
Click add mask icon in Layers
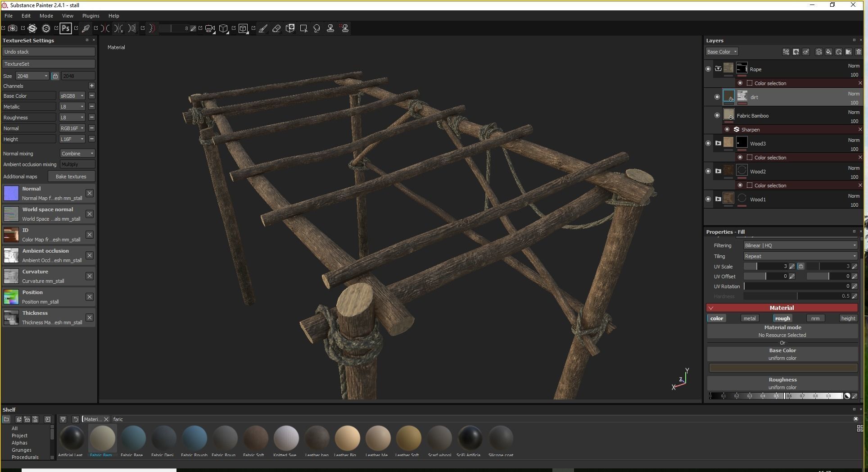click(796, 52)
